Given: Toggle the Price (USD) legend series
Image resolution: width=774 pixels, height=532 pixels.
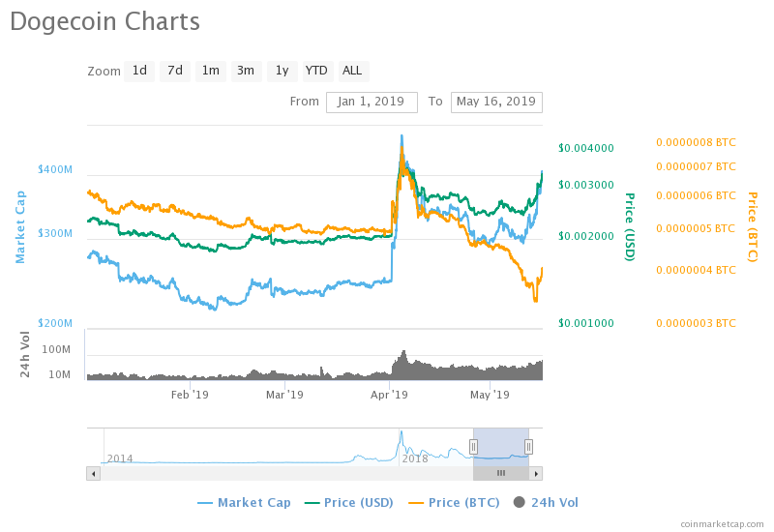Looking at the screenshot, I should coord(349,503).
